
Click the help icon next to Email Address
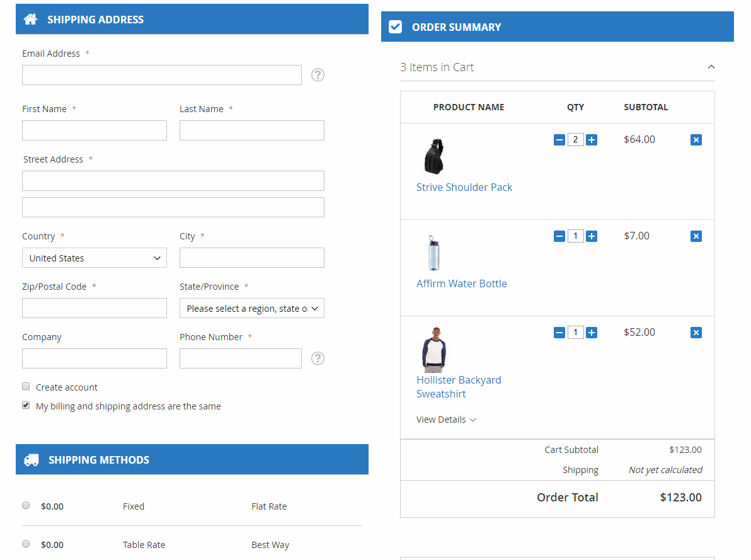[x=318, y=75]
